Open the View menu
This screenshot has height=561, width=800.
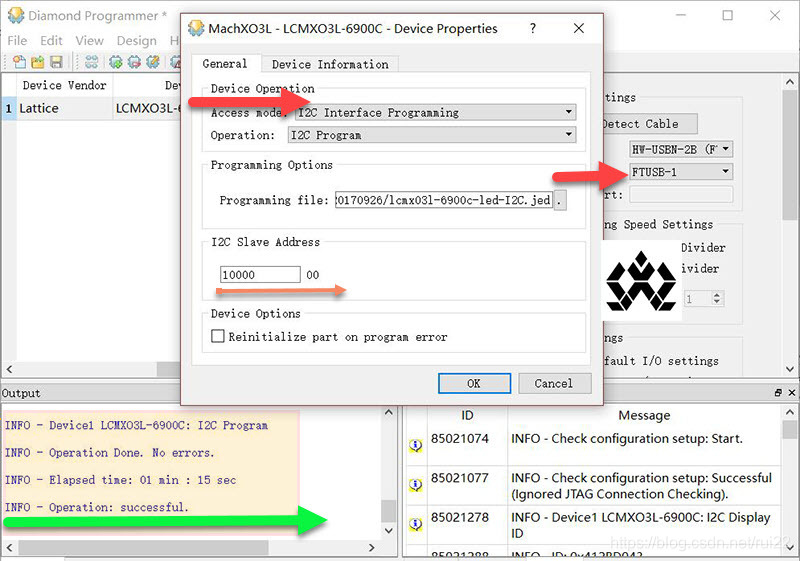tap(89, 40)
